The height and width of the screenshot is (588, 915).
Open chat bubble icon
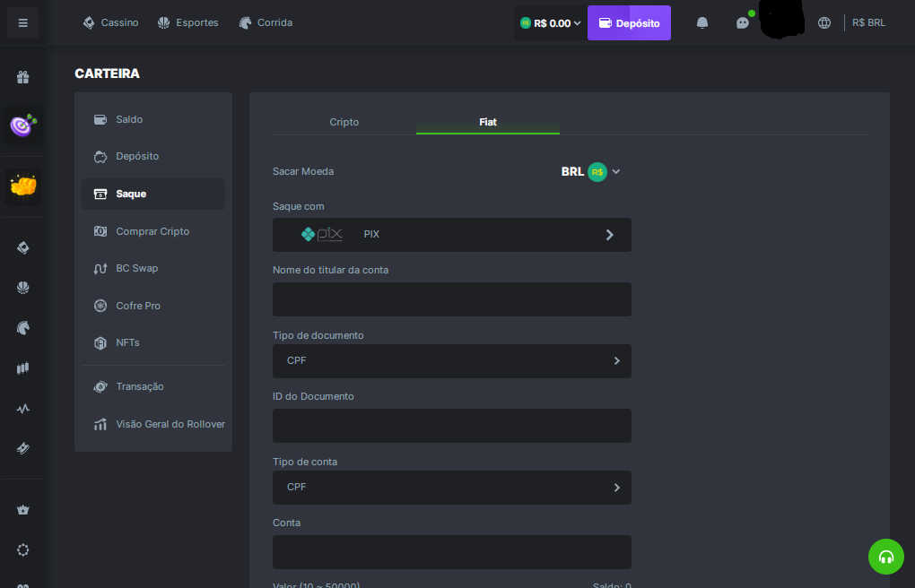(742, 22)
